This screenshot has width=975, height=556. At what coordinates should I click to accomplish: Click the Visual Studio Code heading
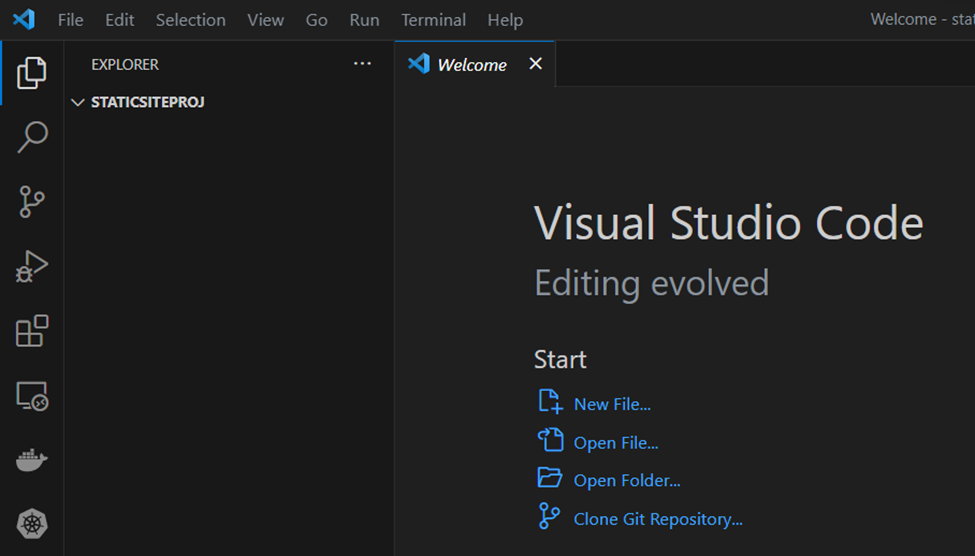(x=728, y=223)
